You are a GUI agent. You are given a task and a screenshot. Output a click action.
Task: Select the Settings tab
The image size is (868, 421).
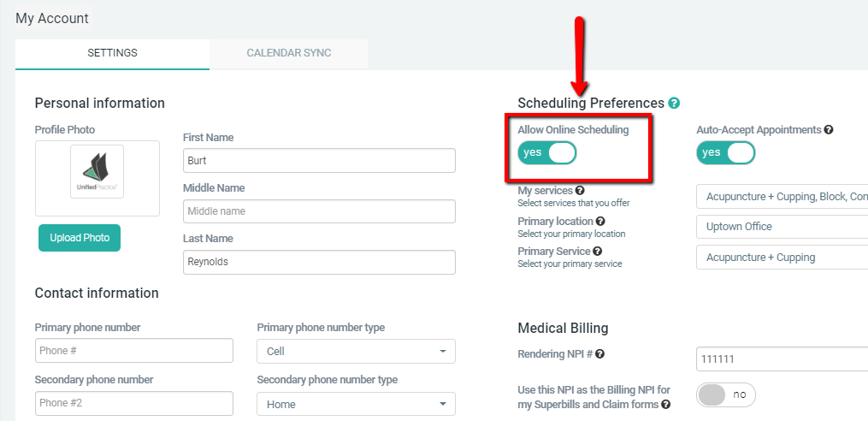[x=112, y=53]
